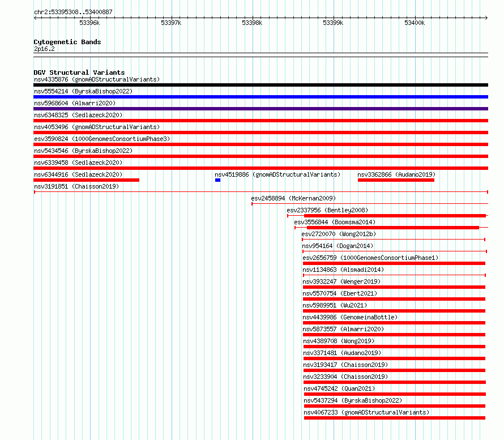Select the esv3556844 Boomsma2014 label

click(x=335, y=222)
